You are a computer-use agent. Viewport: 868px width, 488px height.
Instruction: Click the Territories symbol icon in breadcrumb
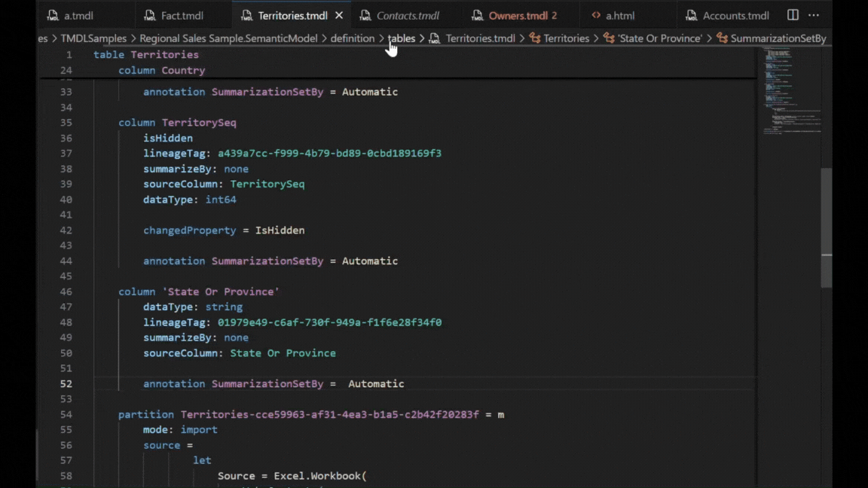[x=535, y=38]
